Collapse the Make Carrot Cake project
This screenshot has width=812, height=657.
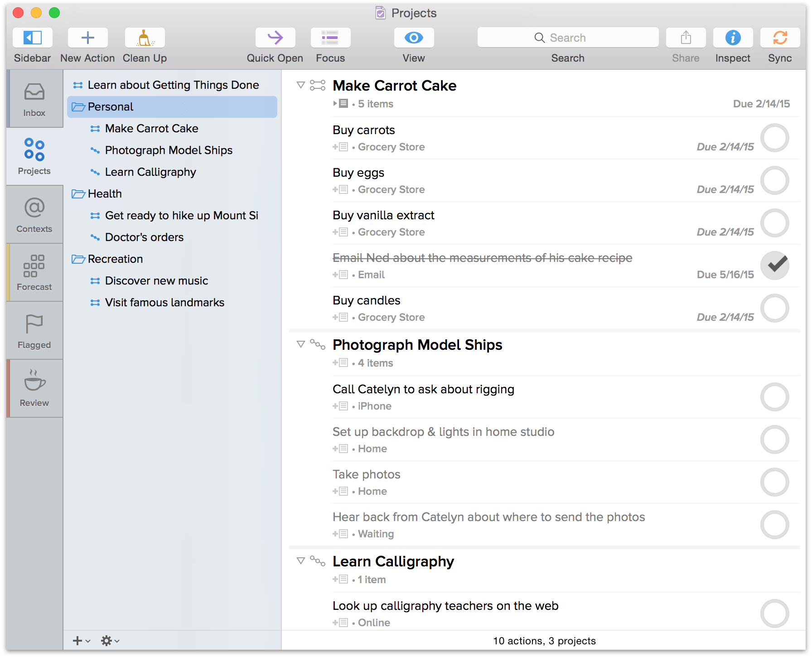tap(300, 85)
